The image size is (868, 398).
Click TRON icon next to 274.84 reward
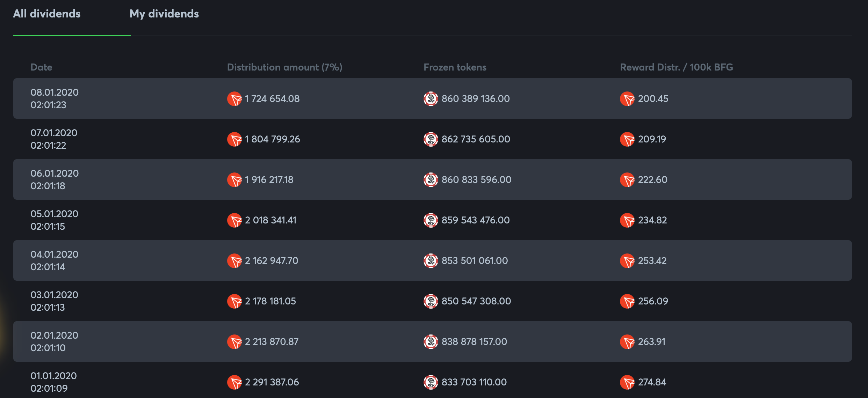[x=627, y=382]
